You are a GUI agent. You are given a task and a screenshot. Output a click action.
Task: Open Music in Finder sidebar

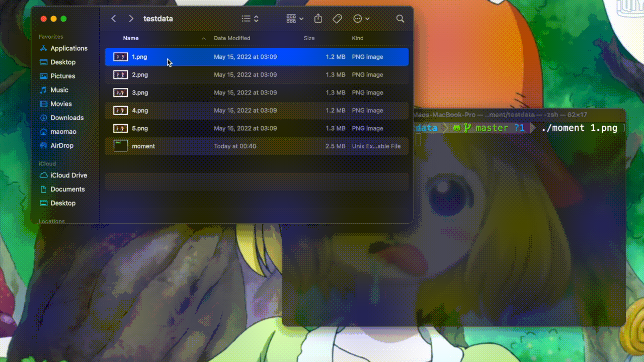pyautogui.click(x=59, y=90)
